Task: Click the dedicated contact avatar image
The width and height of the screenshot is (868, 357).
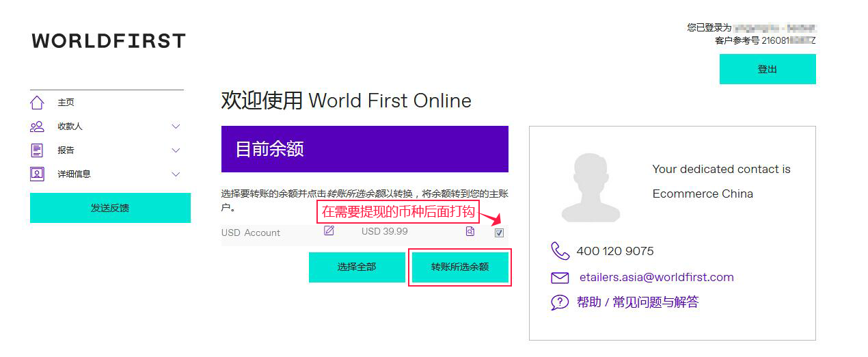Action: coord(591,187)
